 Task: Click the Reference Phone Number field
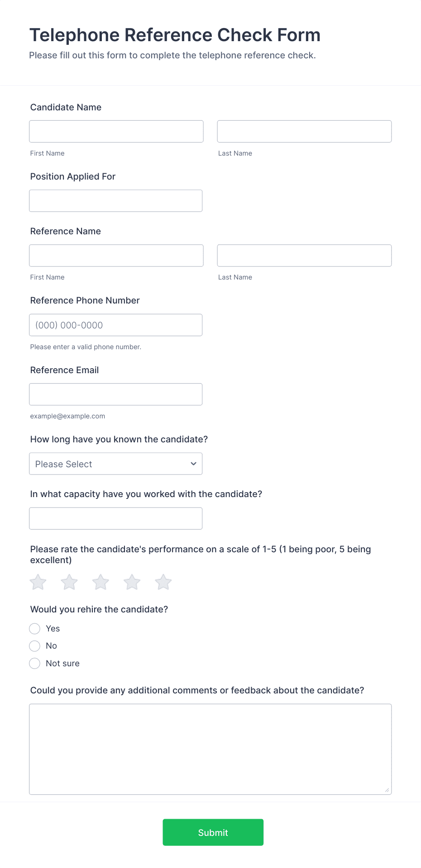(x=115, y=325)
